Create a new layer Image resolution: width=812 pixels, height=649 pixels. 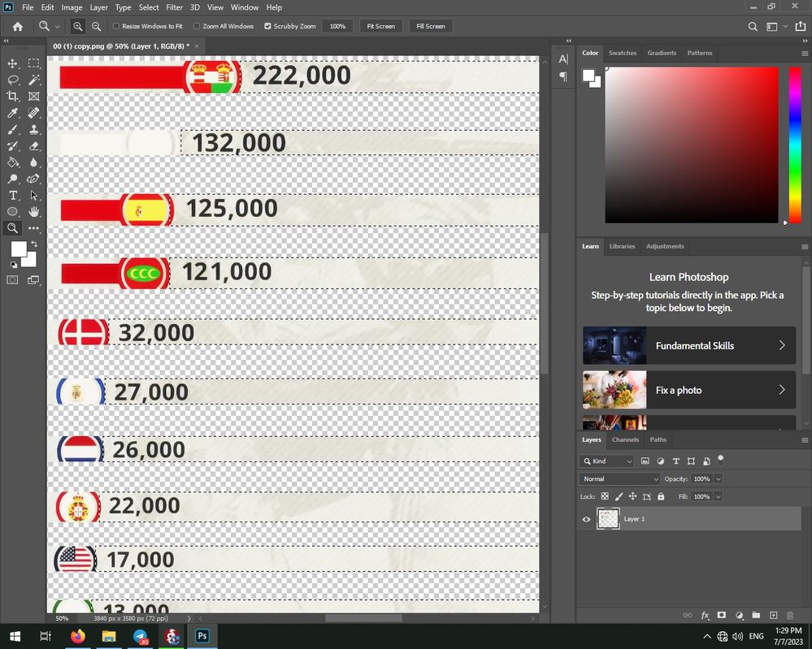pos(773,616)
